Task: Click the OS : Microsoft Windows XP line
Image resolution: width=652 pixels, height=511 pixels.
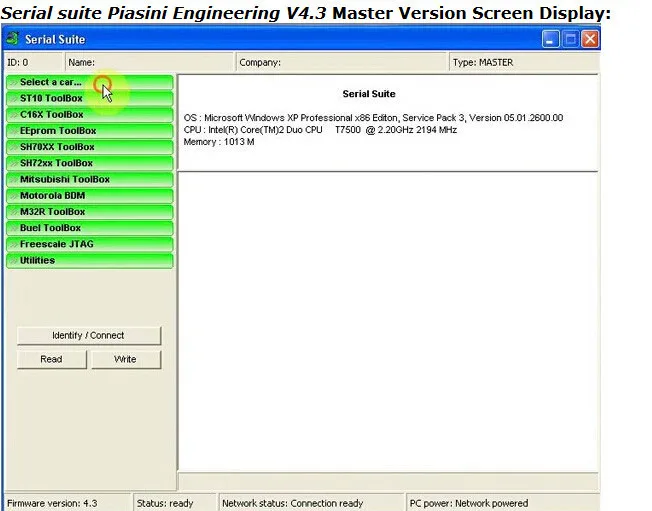Action: click(x=373, y=118)
